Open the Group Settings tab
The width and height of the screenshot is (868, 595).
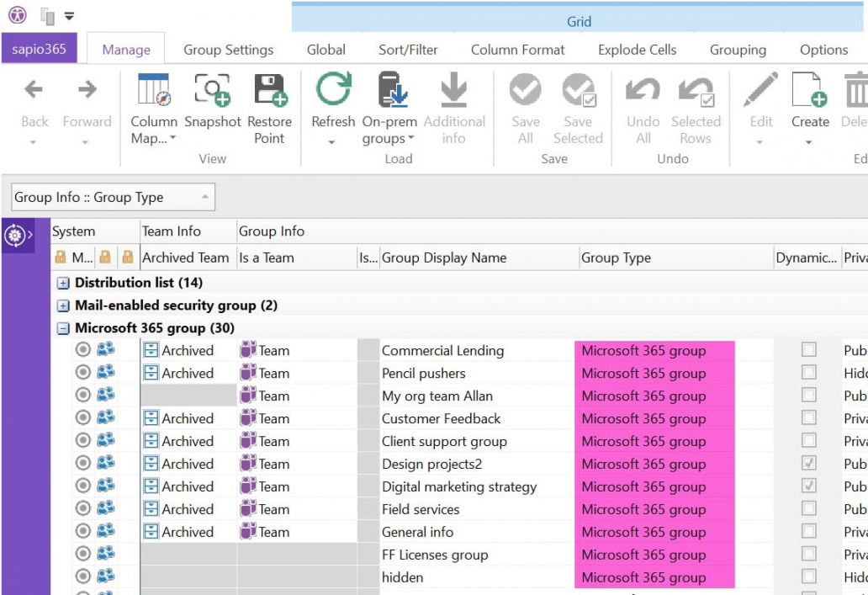pyautogui.click(x=228, y=50)
